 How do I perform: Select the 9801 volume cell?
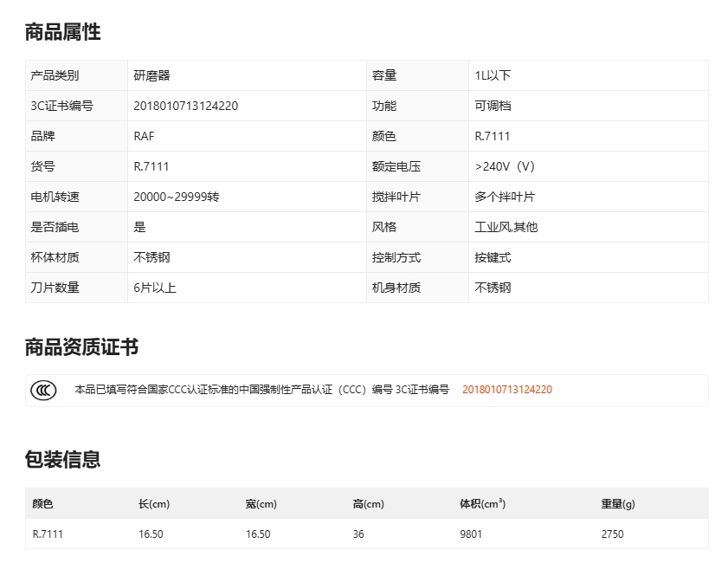(x=471, y=534)
